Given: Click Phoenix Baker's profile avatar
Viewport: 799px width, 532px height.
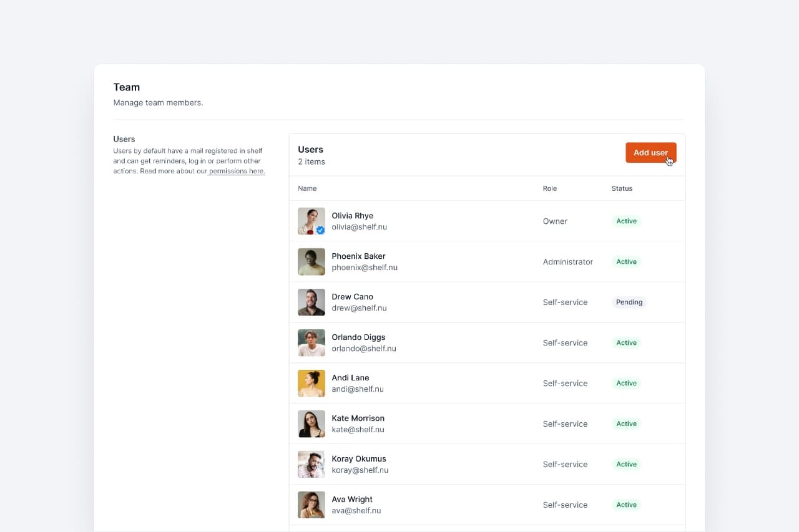Looking at the screenshot, I should pos(311,261).
